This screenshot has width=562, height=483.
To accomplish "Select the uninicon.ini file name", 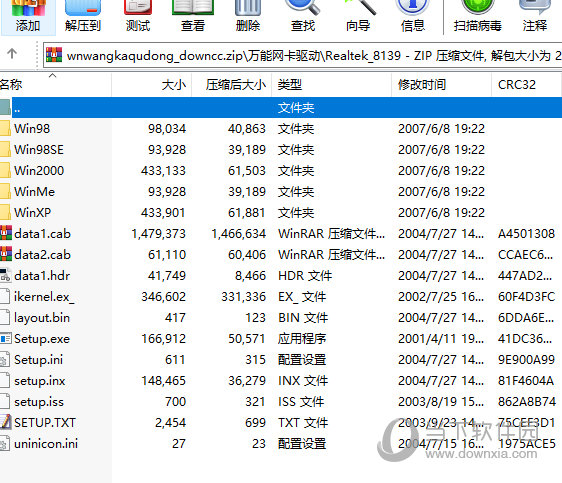I will (46, 444).
